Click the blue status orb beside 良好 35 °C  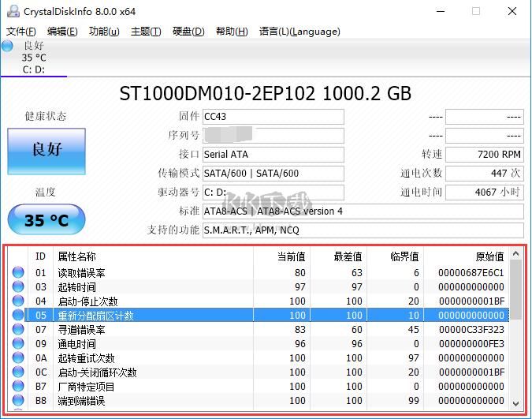coord(7,46)
